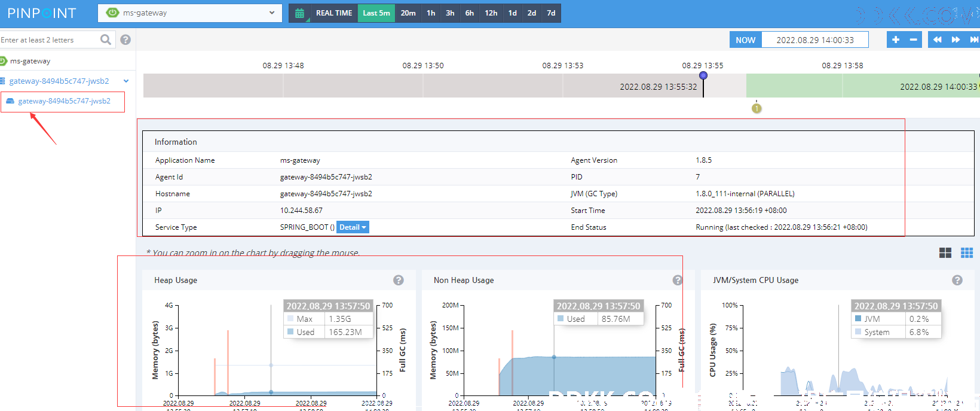Click the 2022.08.29 14:00:33 date field
980x411 pixels.
tap(815, 40)
